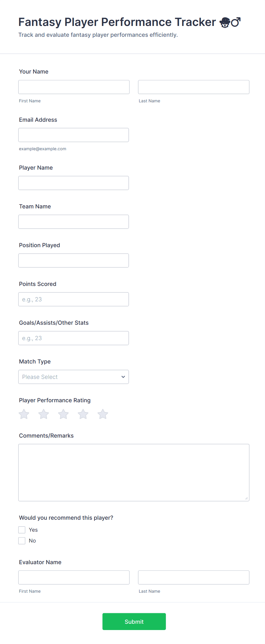Click the second rating star
Screen dimensions: 265x644
pos(44,414)
